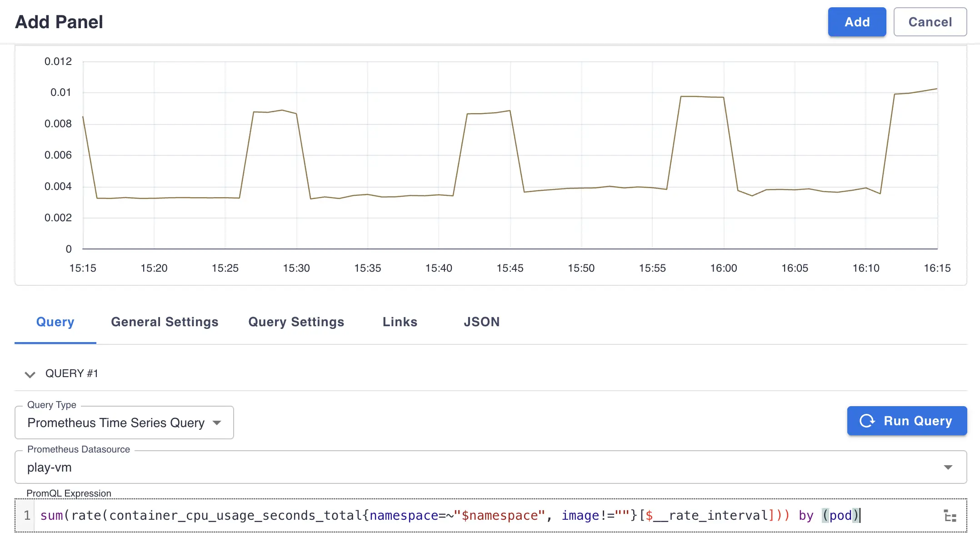This screenshot has width=980, height=547.
Task: Go to the Links tab
Action: click(x=400, y=322)
